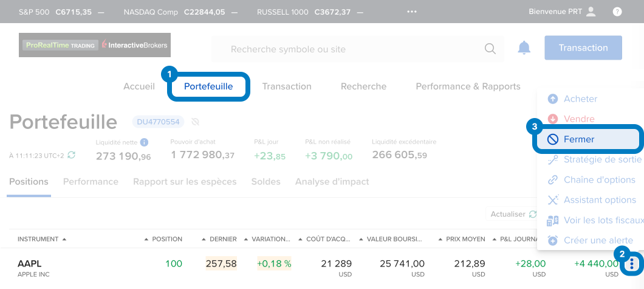The width and height of the screenshot is (644, 289).
Task: Toggle account number privacy eye icon
Action: click(x=195, y=122)
